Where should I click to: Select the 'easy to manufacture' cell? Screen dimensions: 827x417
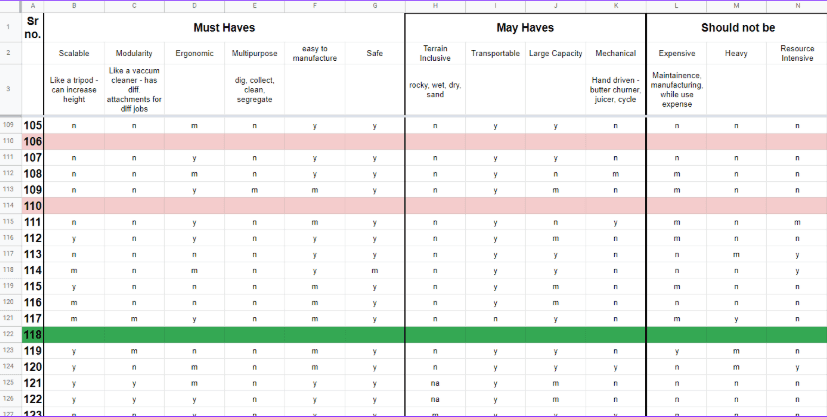point(315,53)
